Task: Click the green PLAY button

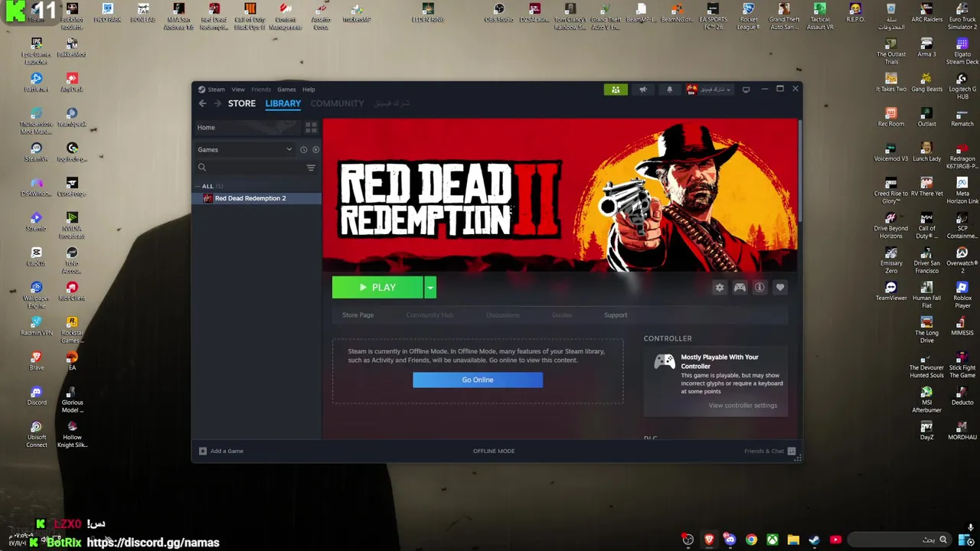Action: tap(378, 288)
